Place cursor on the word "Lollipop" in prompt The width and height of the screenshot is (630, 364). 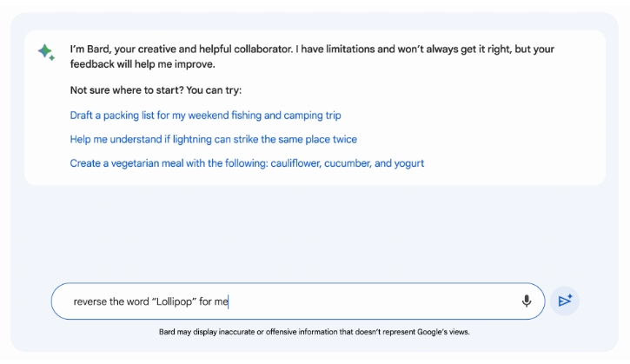coord(174,301)
